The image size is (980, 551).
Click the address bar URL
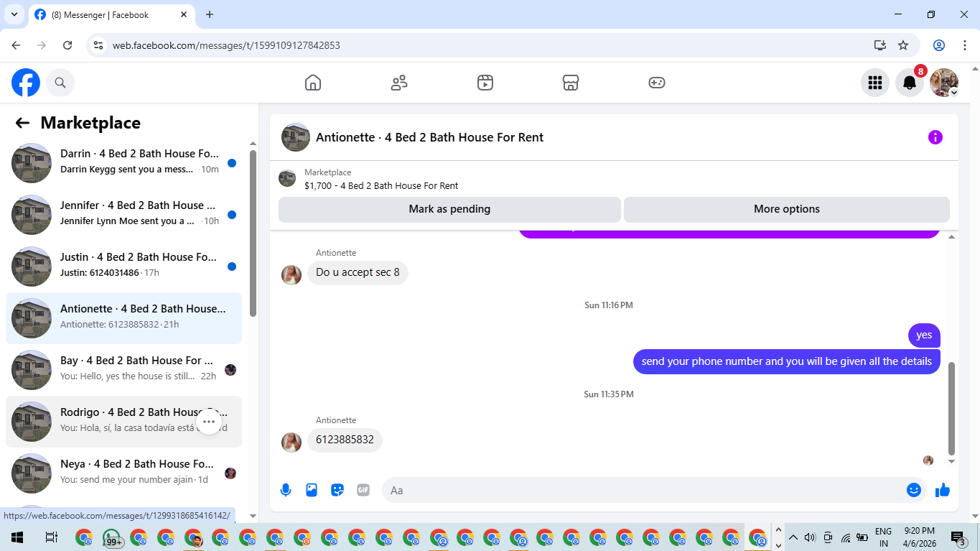pos(226,45)
